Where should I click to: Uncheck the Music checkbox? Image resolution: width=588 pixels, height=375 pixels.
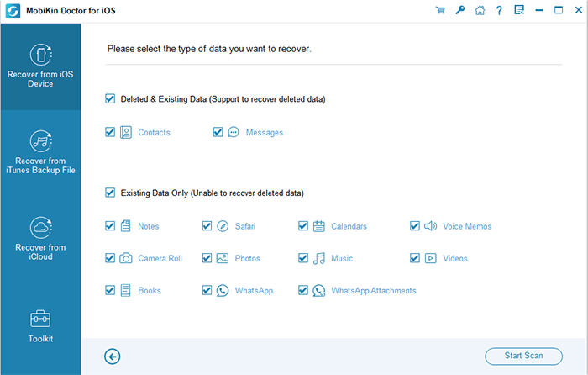click(303, 258)
